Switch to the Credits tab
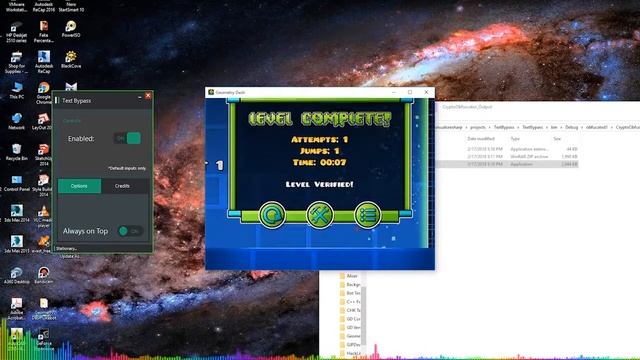This screenshot has height=360, width=640. pos(122,186)
